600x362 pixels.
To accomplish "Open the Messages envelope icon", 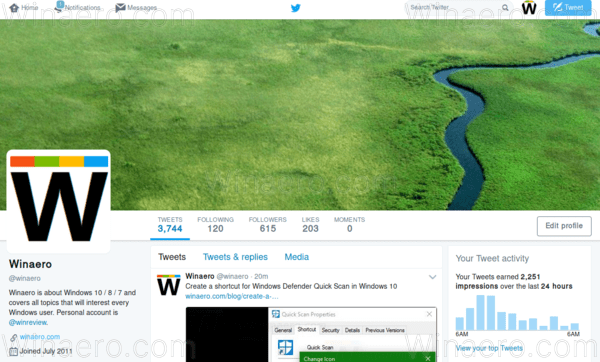I will (120, 8).
